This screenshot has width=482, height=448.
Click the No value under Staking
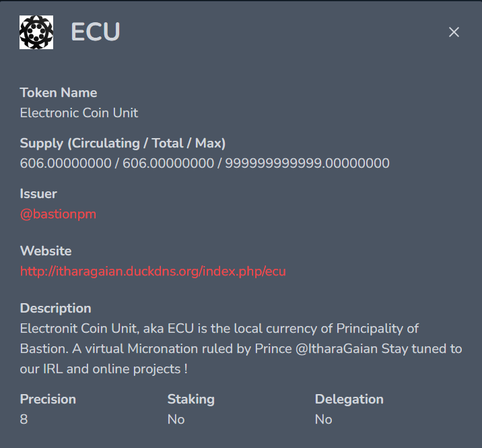coord(176,420)
